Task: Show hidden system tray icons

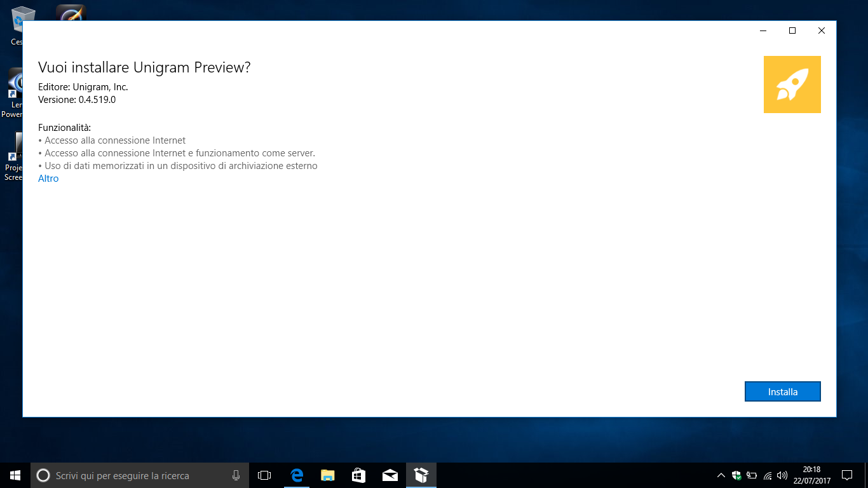Action: pos(721,475)
